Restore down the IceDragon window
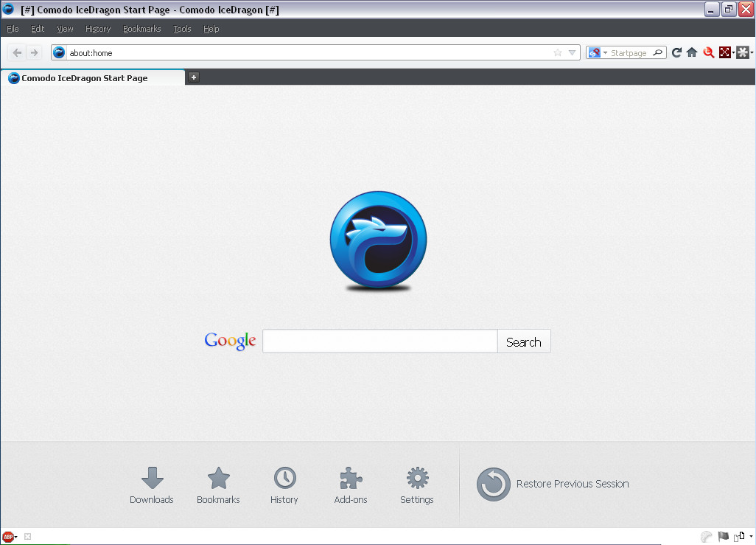Viewport: 756px width, 545px height. tap(729, 9)
